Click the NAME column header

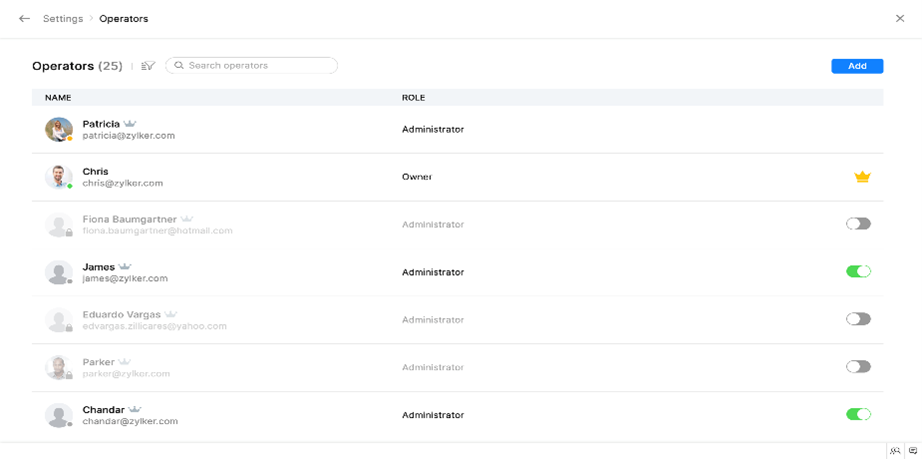point(58,98)
